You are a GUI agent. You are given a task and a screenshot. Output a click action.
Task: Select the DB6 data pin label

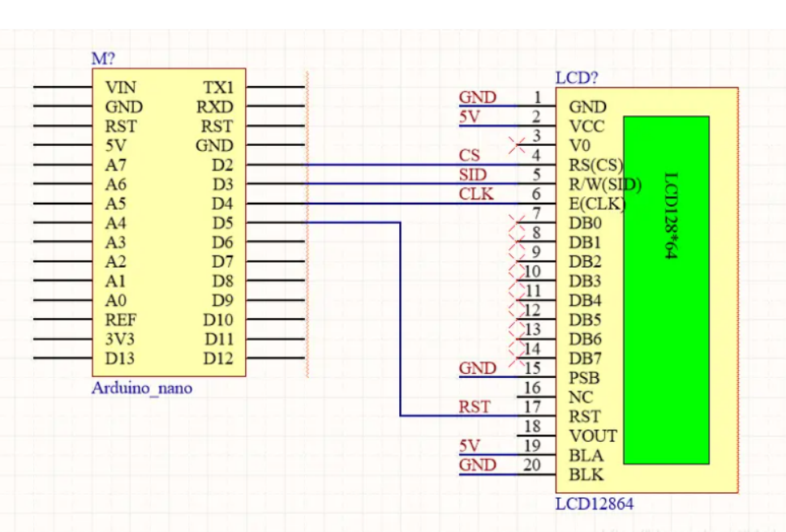point(585,340)
